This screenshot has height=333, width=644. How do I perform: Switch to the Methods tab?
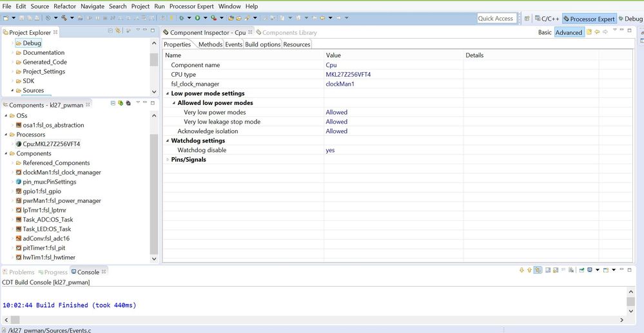click(x=210, y=44)
